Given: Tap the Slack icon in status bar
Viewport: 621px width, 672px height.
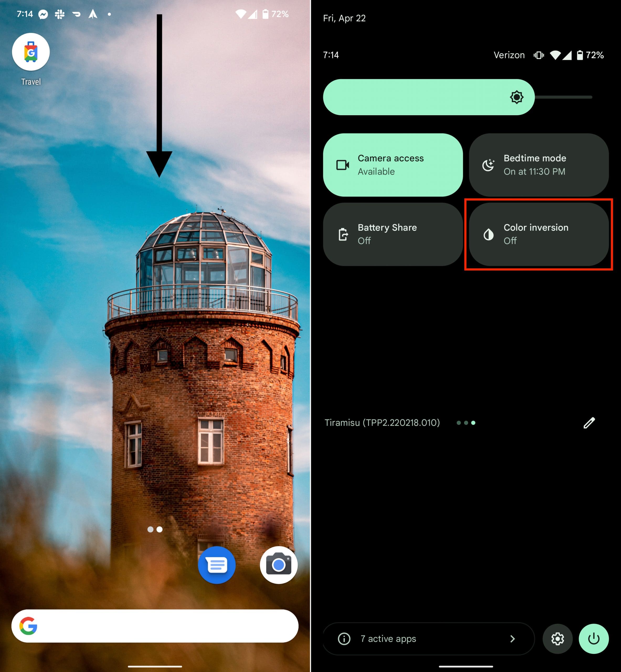Looking at the screenshot, I should [59, 11].
